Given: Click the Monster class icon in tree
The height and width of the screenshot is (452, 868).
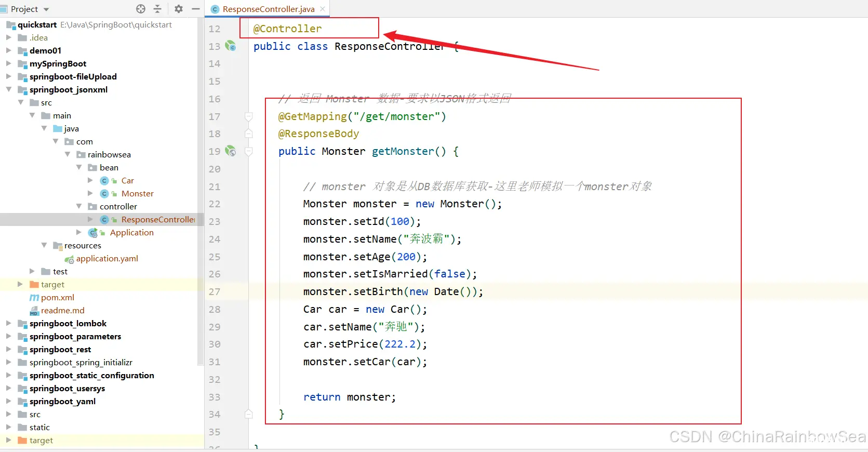Looking at the screenshot, I should pyautogui.click(x=104, y=193).
